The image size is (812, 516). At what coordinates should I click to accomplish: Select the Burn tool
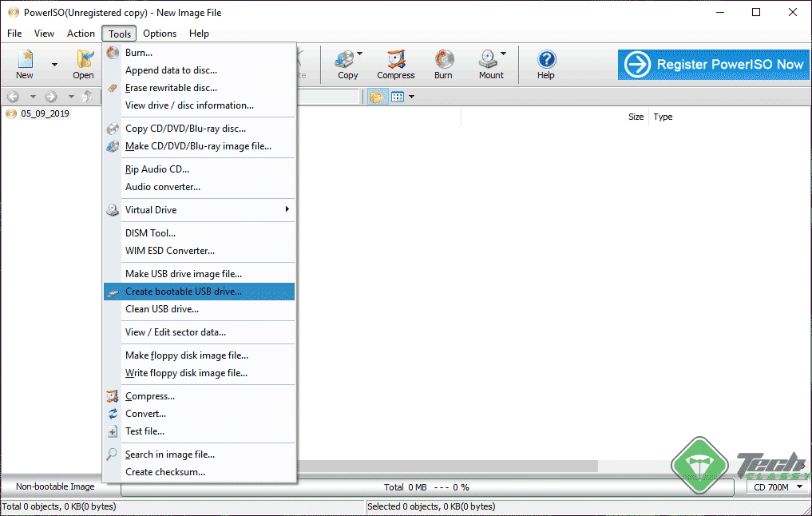[443, 64]
